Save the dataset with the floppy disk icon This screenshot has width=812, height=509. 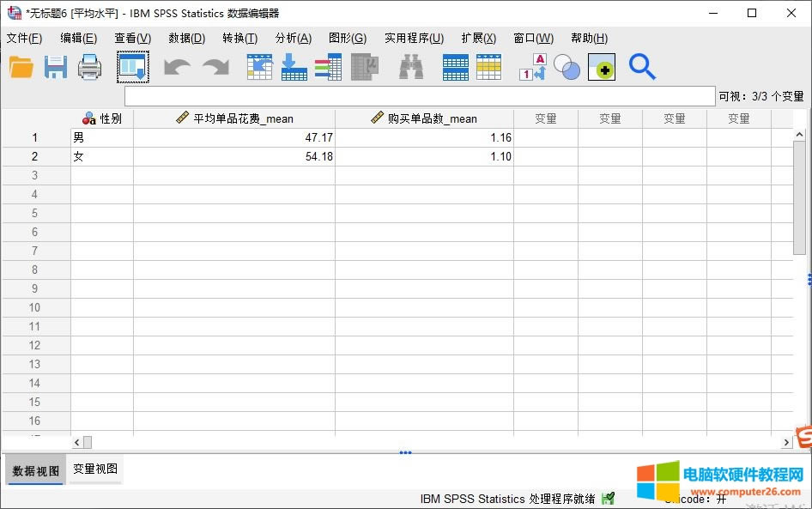(56, 67)
